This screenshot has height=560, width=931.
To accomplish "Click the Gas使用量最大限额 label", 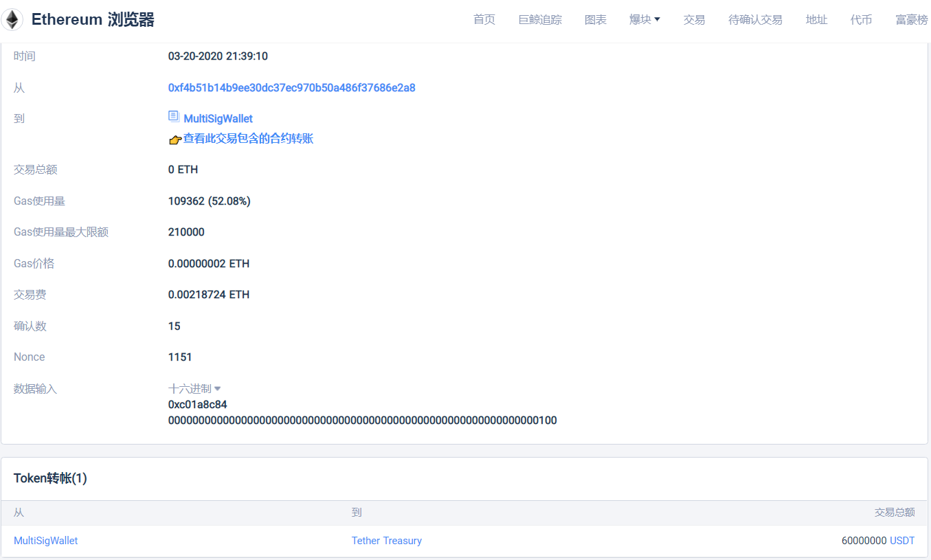I will coord(61,232).
